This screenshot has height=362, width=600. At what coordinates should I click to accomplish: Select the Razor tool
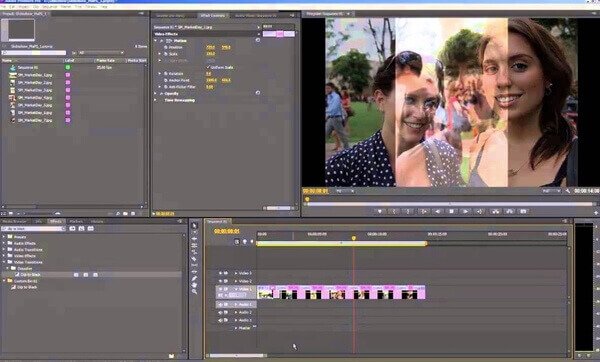coord(194,259)
